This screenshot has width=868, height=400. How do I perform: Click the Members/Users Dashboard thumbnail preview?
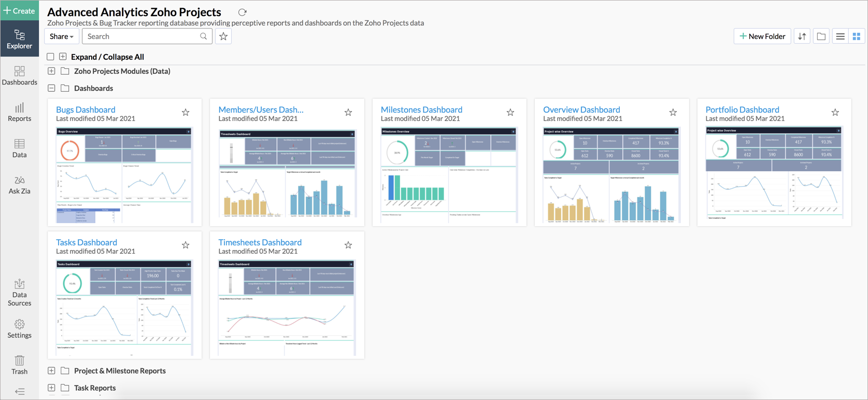[287, 175]
